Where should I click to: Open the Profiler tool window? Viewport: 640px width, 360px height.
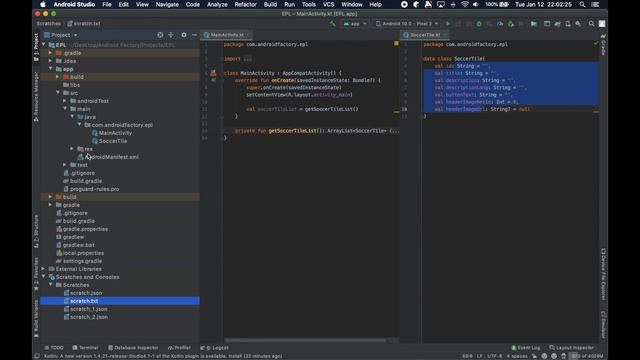tap(179, 348)
